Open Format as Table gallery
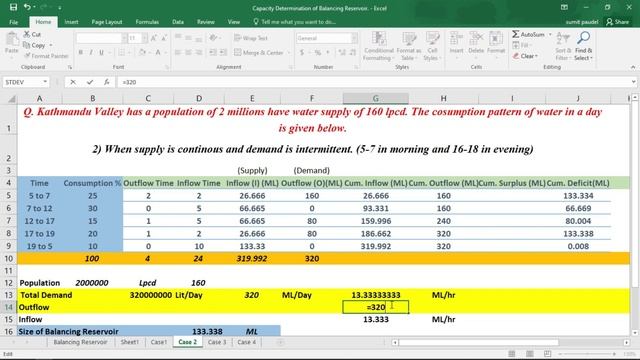Viewport: 640px width, 360px height. pos(409,46)
